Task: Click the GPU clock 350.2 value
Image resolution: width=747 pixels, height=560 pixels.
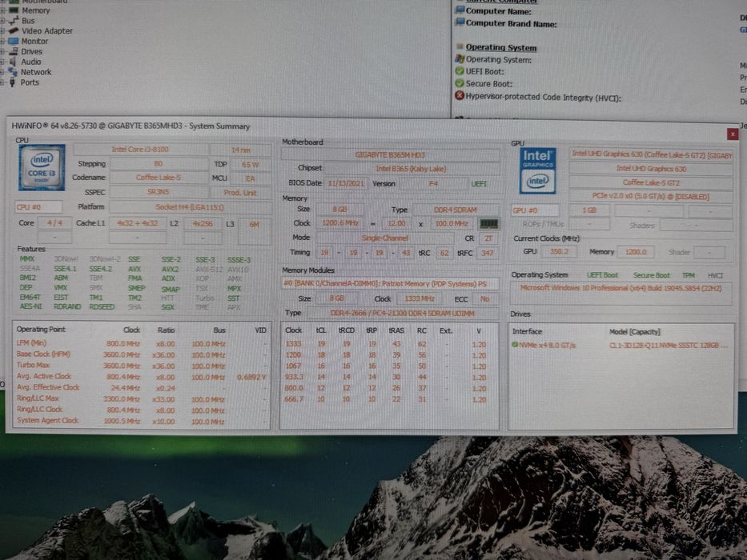Action: coord(560,252)
